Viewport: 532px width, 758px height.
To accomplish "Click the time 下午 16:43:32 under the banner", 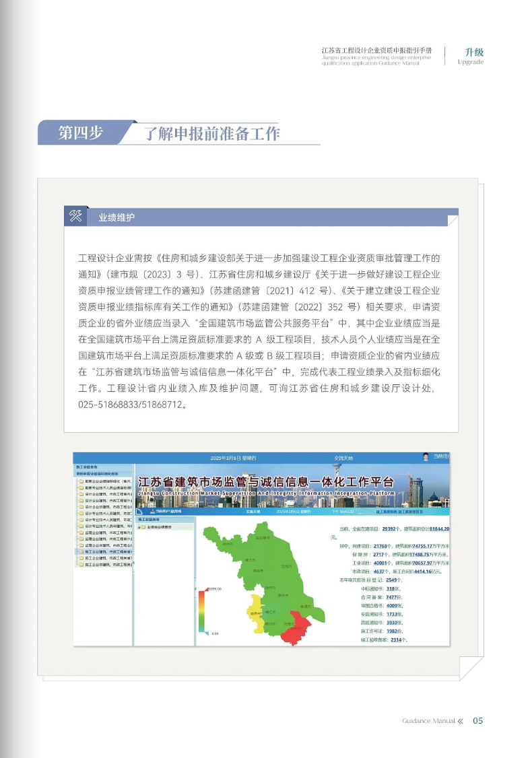I will point(343,512).
